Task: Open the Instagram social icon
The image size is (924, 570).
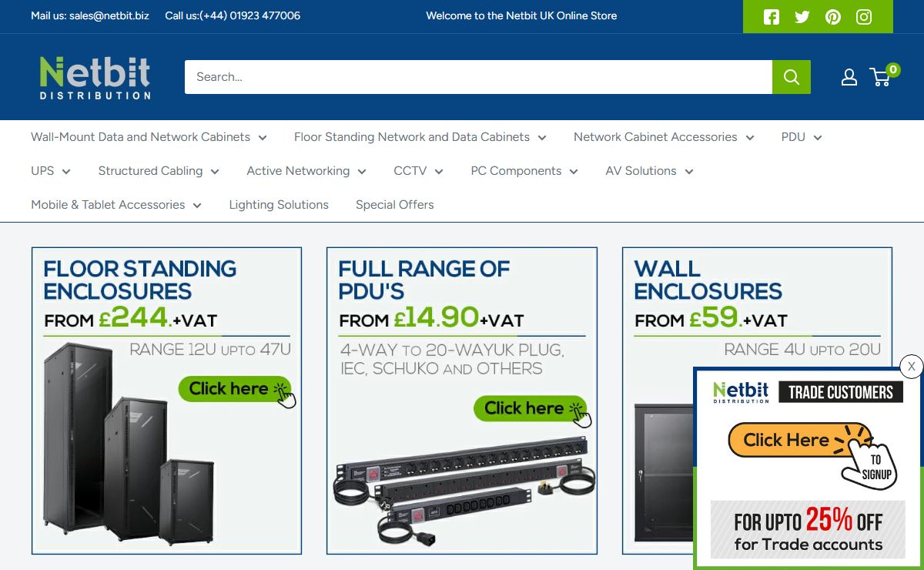Action: [x=864, y=17]
